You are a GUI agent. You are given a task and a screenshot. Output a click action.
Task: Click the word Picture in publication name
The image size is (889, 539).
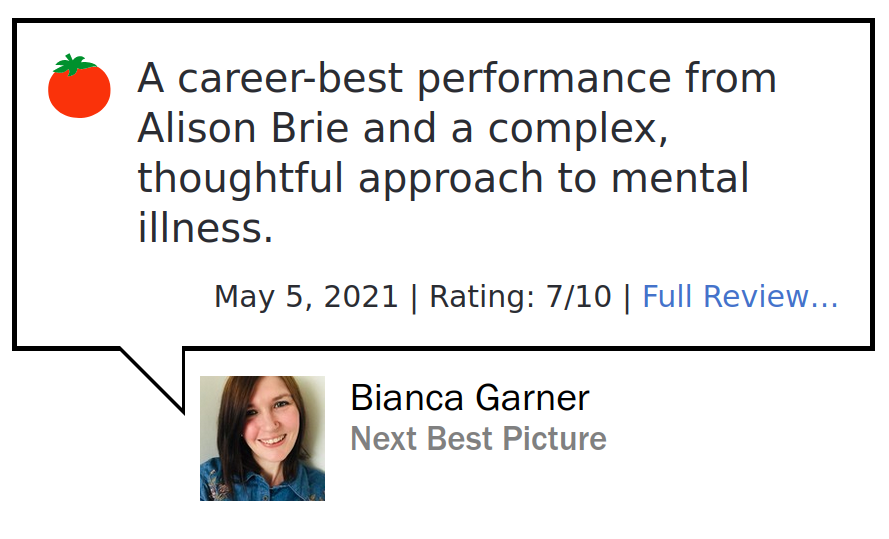554,439
